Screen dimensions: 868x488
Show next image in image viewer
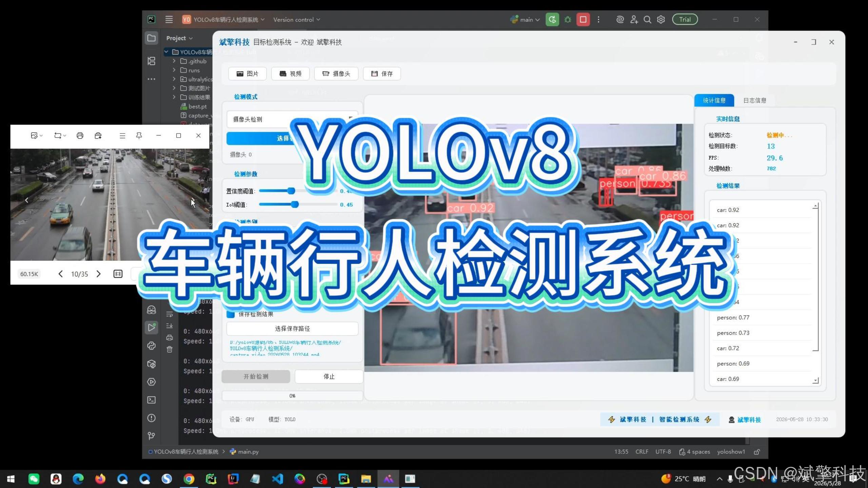[x=98, y=274]
